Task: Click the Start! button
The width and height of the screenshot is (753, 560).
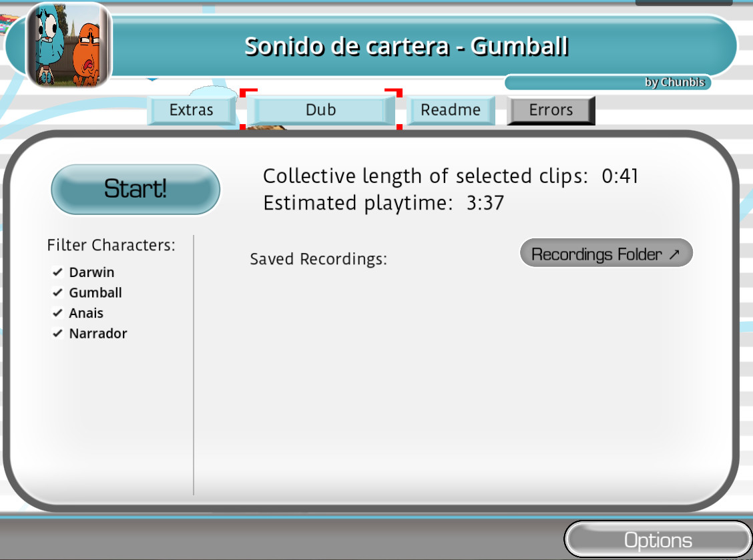Action: pos(136,190)
